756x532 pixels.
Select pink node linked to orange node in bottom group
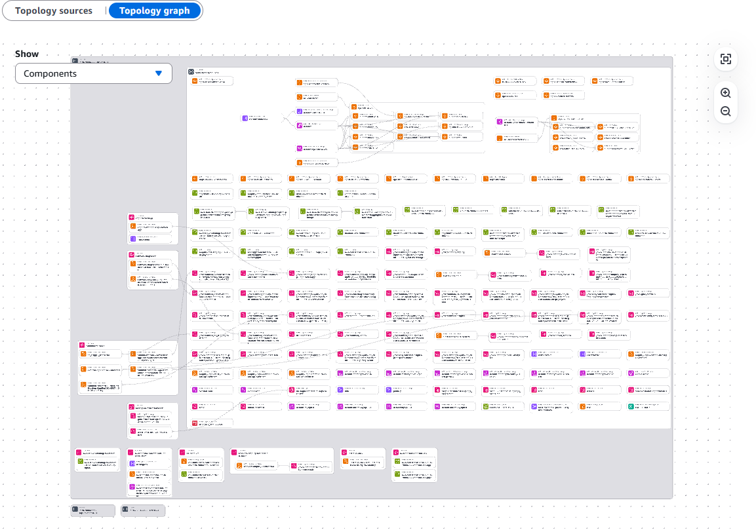290,466
